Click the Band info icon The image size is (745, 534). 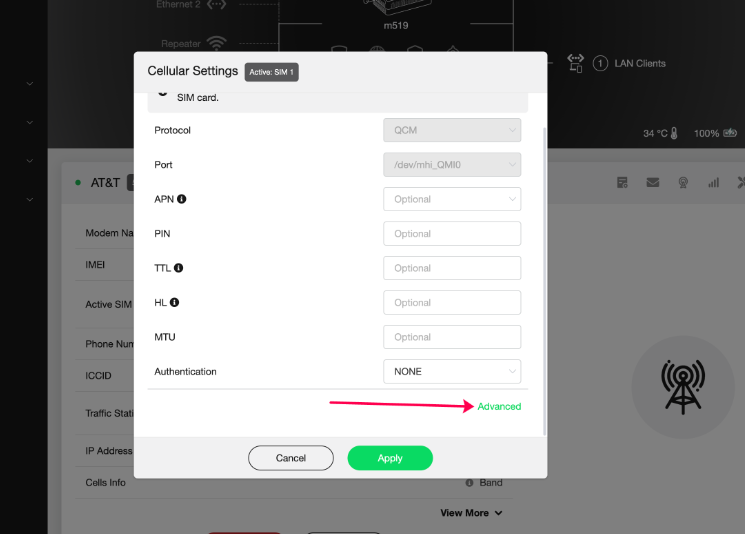(469, 483)
